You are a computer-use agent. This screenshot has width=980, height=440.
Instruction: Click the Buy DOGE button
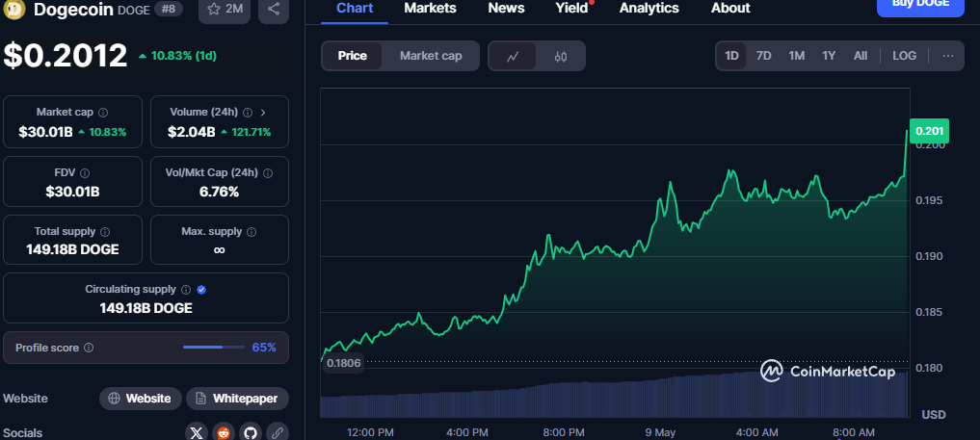(920, 6)
